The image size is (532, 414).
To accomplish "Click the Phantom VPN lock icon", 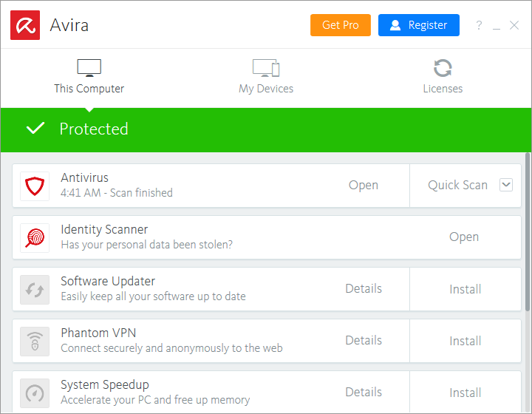I will [35, 341].
